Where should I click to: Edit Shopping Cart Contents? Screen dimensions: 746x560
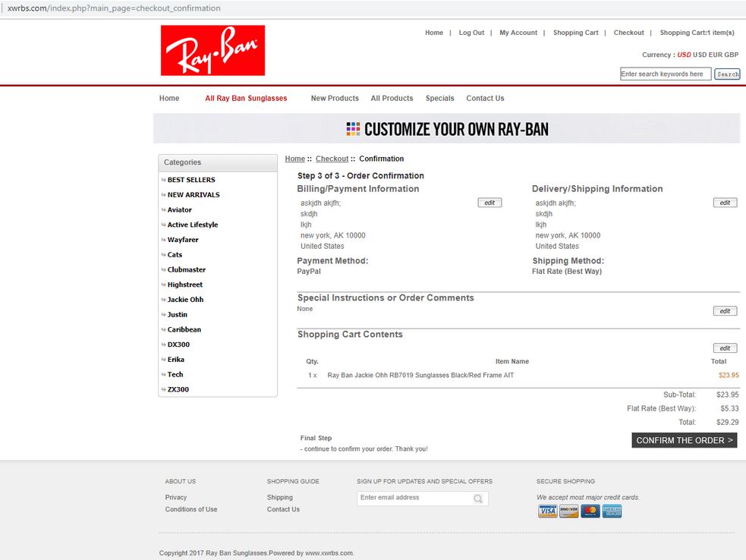coord(725,348)
